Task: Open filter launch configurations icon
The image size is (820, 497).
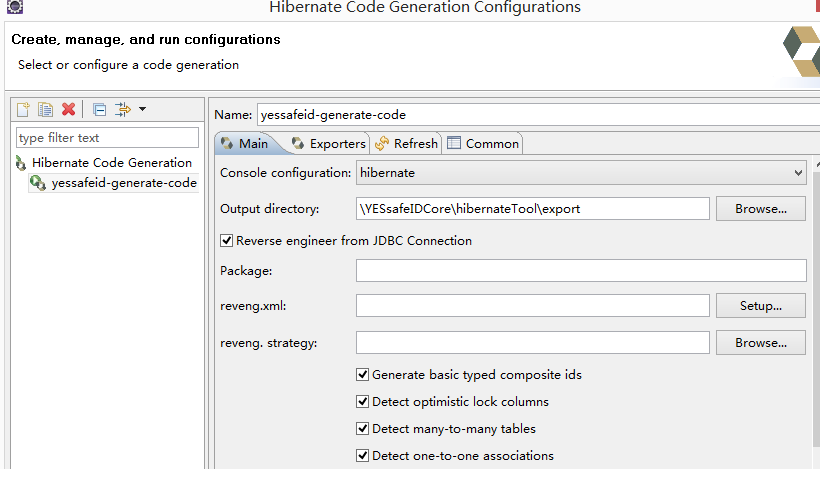Action: point(122,109)
